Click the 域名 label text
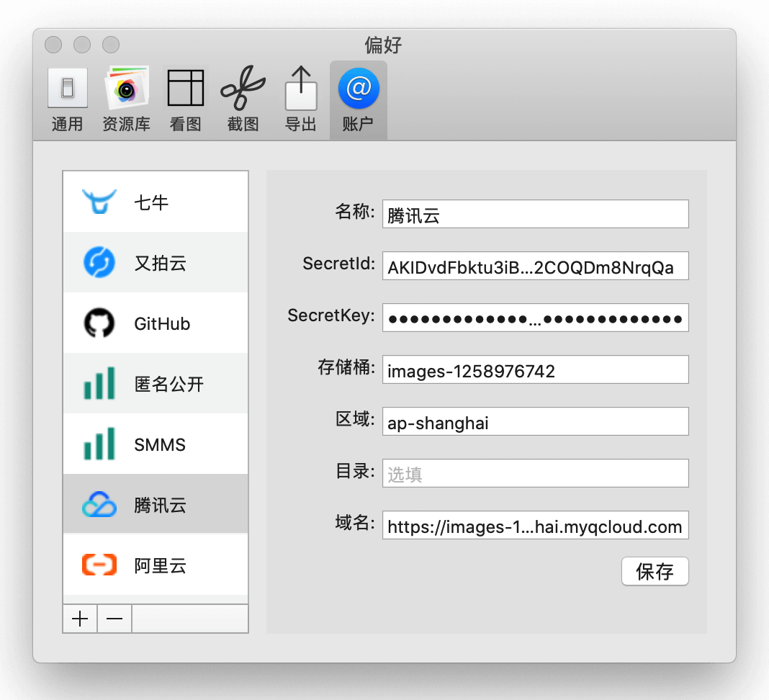The height and width of the screenshot is (700, 769). [x=355, y=523]
